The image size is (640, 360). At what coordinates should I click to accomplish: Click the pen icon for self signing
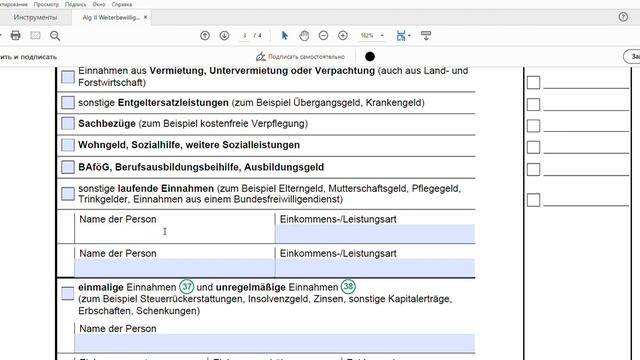(x=260, y=56)
